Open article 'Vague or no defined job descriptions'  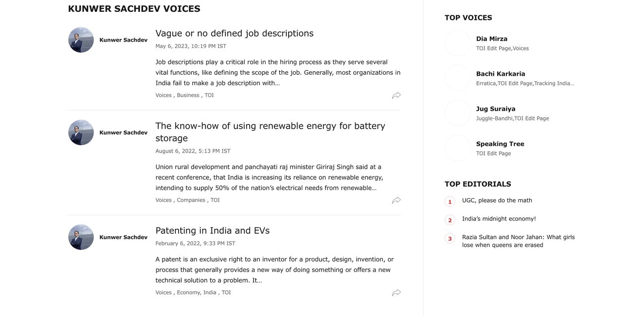point(234,33)
